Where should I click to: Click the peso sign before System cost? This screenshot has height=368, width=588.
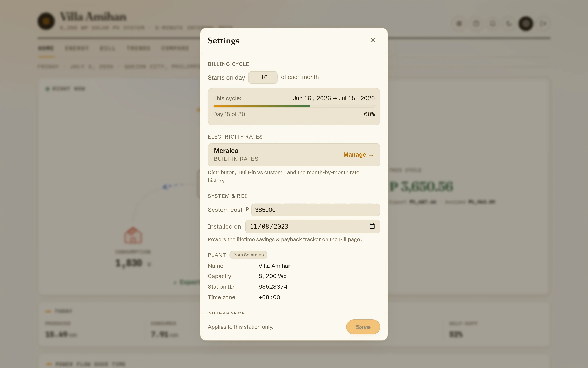pyautogui.click(x=247, y=210)
